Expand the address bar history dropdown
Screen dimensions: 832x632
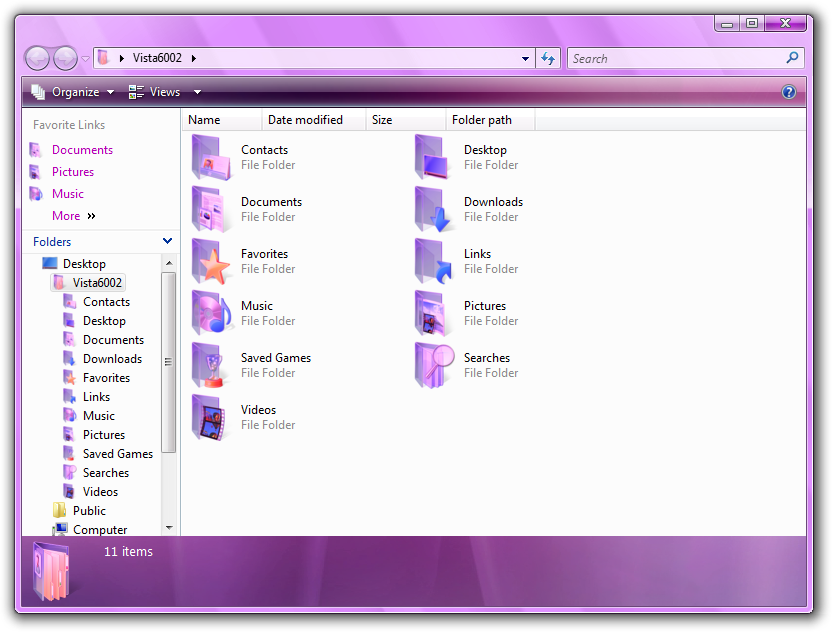pos(526,58)
